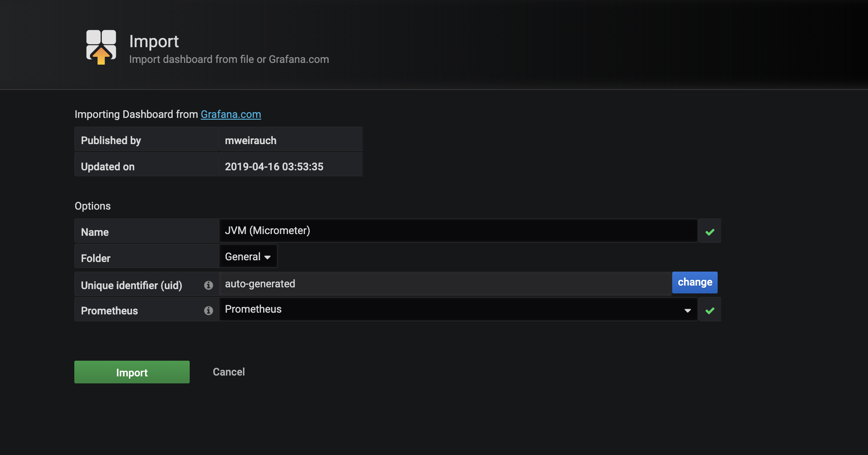868x455 pixels.
Task: Click the 'Updated on' label
Action: (108, 167)
